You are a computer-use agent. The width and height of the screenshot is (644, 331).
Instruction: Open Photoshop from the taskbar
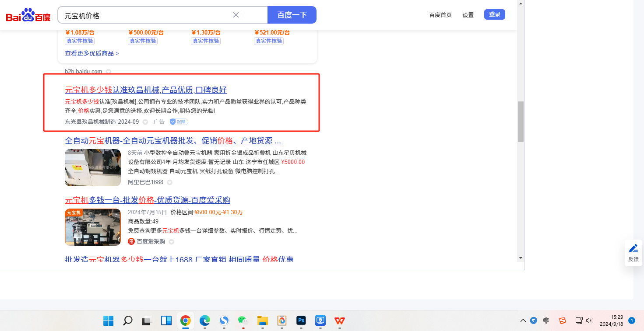click(x=301, y=321)
